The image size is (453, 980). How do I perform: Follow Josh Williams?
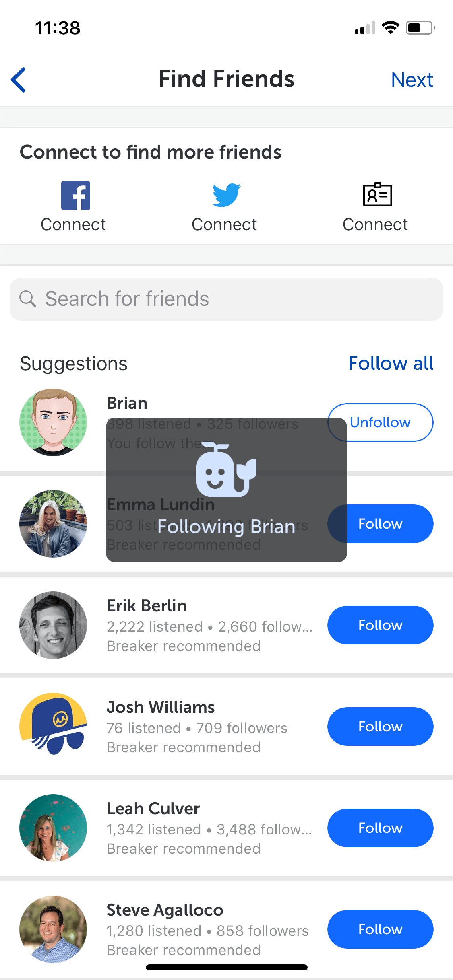click(x=381, y=727)
